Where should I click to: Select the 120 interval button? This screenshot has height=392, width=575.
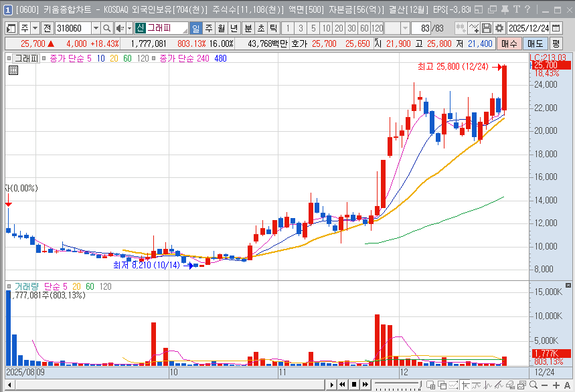pyautogui.click(x=377, y=28)
